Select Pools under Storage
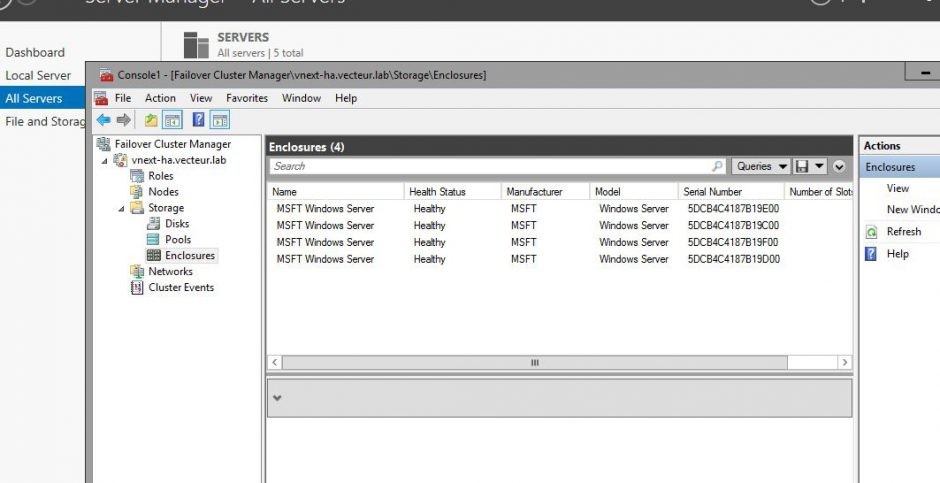The image size is (940, 483). 177,240
